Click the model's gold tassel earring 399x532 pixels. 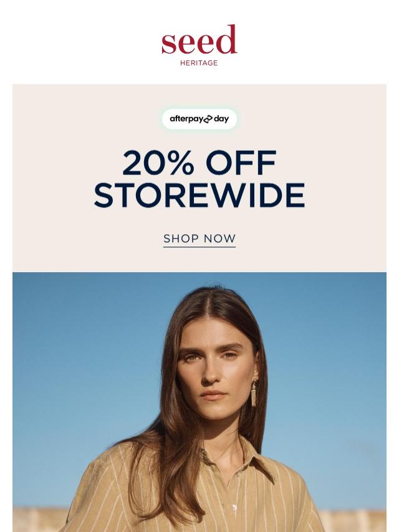[254, 393]
